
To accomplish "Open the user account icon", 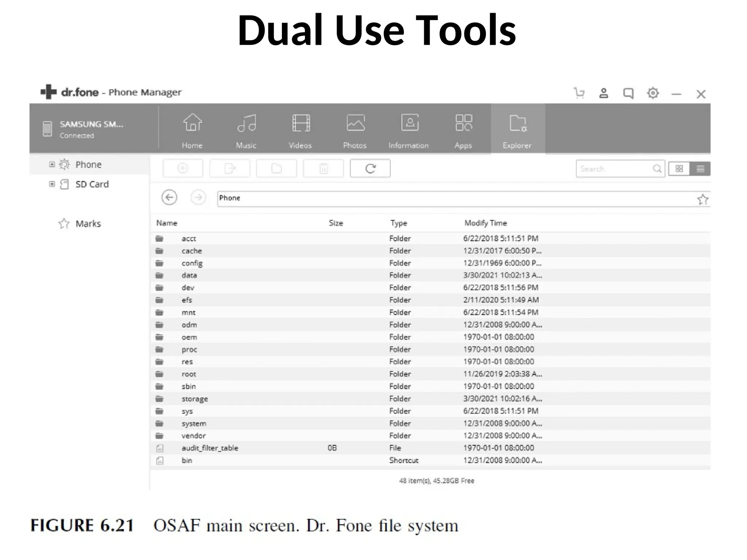I will coord(604,93).
